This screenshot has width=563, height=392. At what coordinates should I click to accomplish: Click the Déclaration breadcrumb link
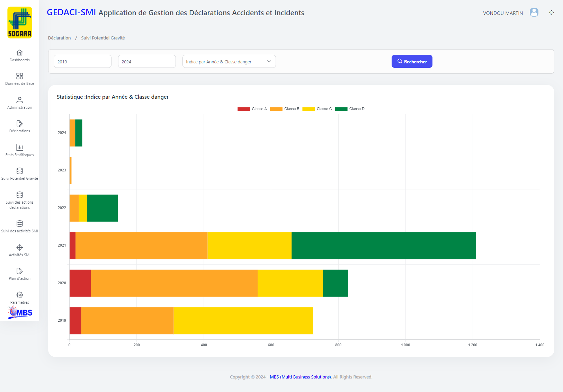click(x=59, y=38)
